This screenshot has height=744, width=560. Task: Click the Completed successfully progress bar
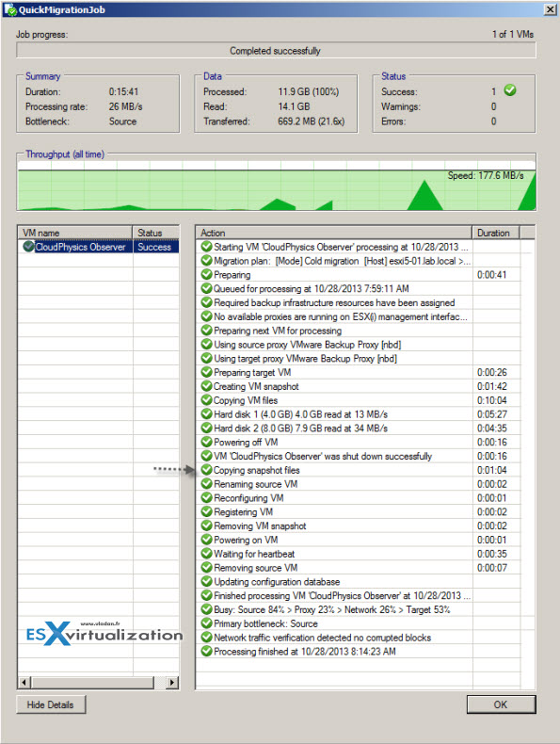276,50
